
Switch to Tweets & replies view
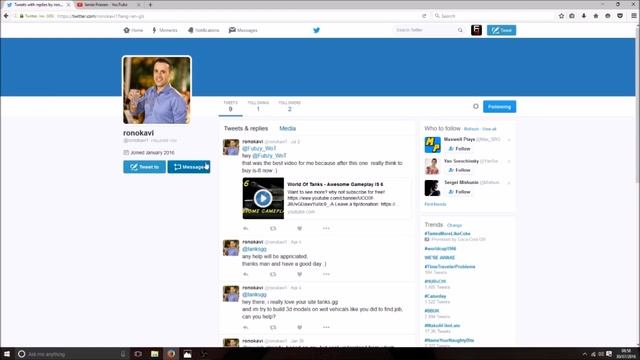point(246,128)
